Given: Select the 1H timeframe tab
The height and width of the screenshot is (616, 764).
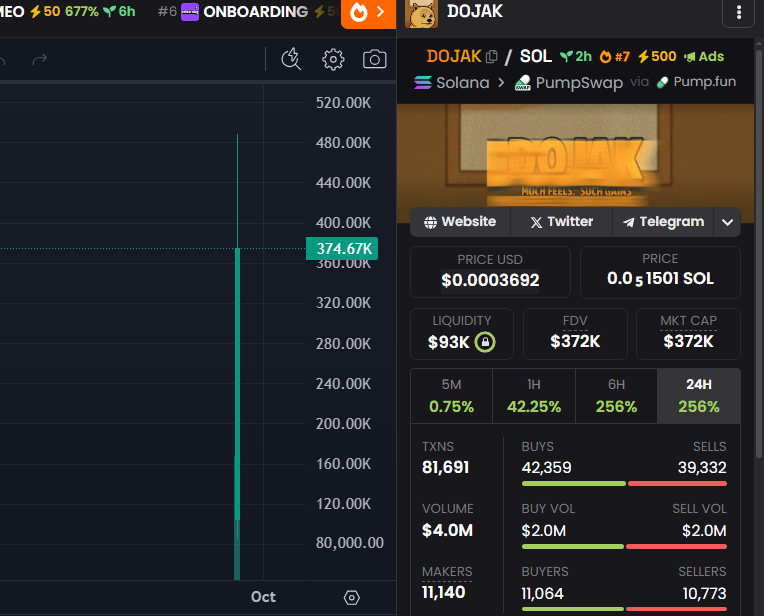Looking at the screenshot, I should coord(534,396).
